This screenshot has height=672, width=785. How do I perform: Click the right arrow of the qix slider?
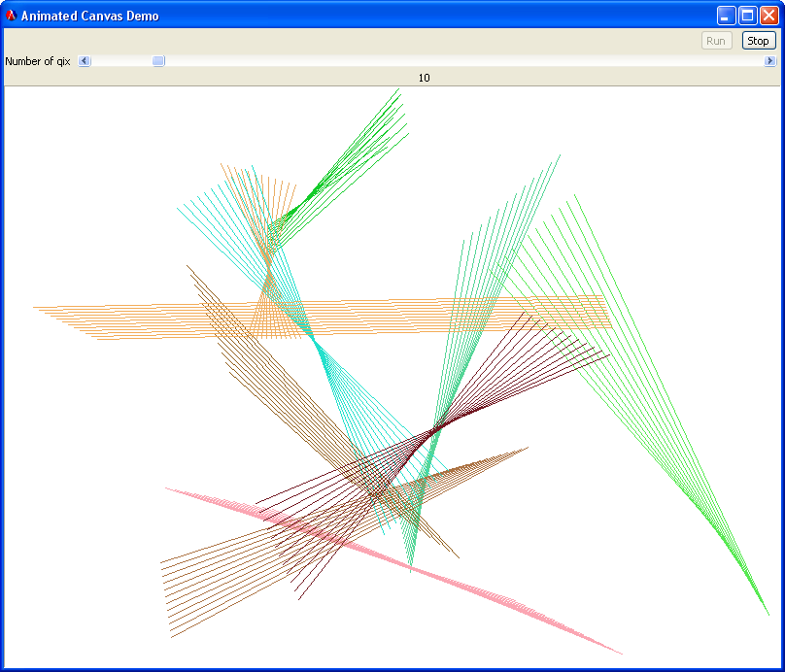click(x=770, y=61)
